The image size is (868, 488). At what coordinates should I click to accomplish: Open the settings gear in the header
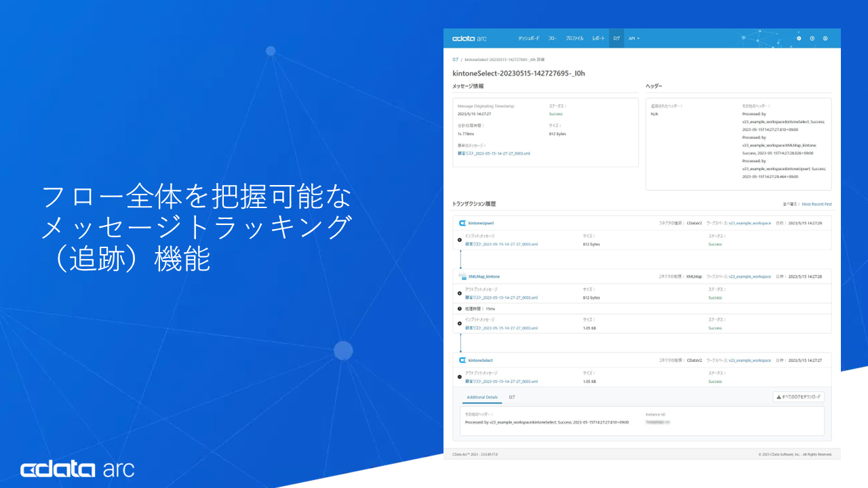point(799,38)
